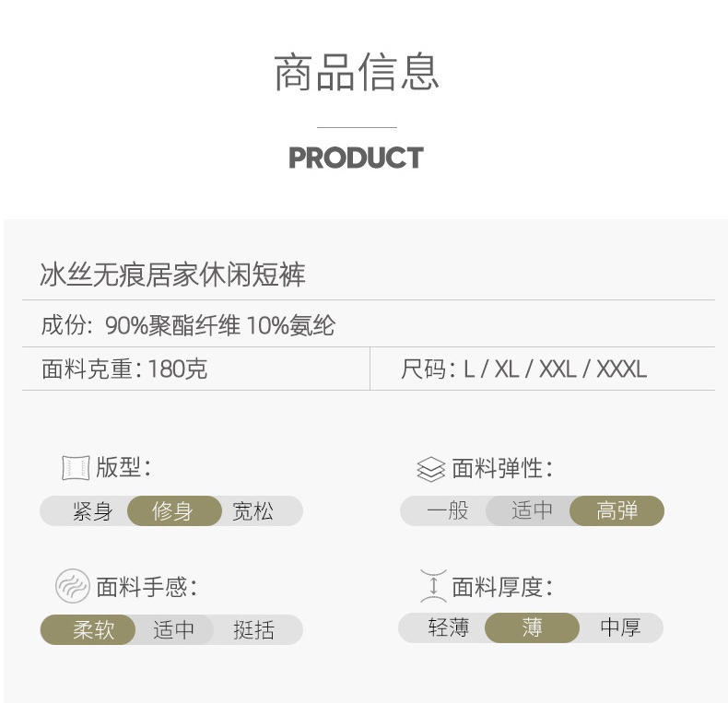
Task: Choose 高弹 fabric elasticity
Action: (616, 510)
